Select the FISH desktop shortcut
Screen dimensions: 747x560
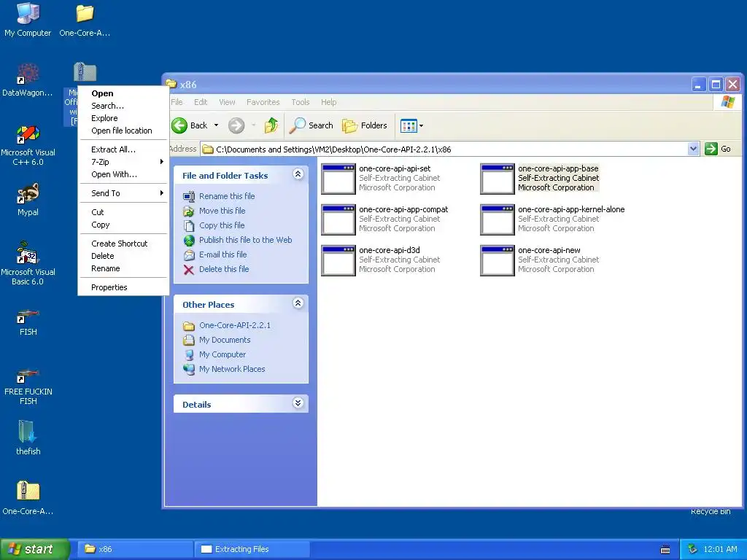(x=28, y=322)
